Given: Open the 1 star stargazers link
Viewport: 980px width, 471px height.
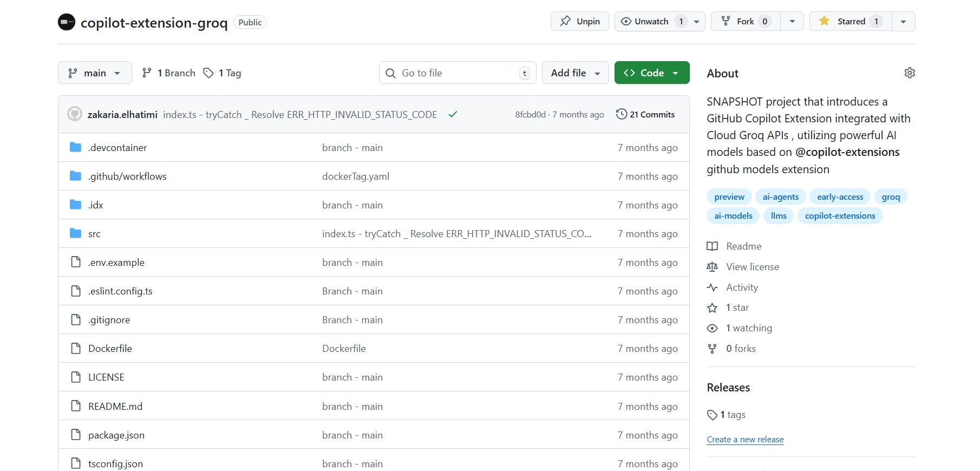Looking at the screenshot, I should [x=737, y=308].
